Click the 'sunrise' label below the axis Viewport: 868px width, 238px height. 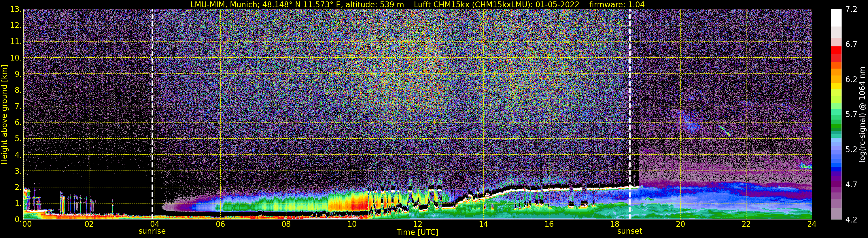pos(152,231)
